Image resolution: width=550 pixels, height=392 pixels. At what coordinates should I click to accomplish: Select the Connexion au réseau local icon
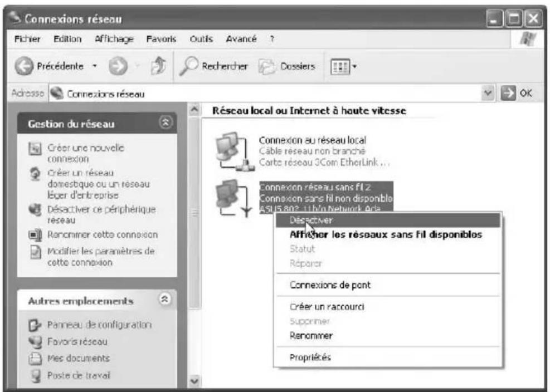pyautogui.click(x=230, y=150)
